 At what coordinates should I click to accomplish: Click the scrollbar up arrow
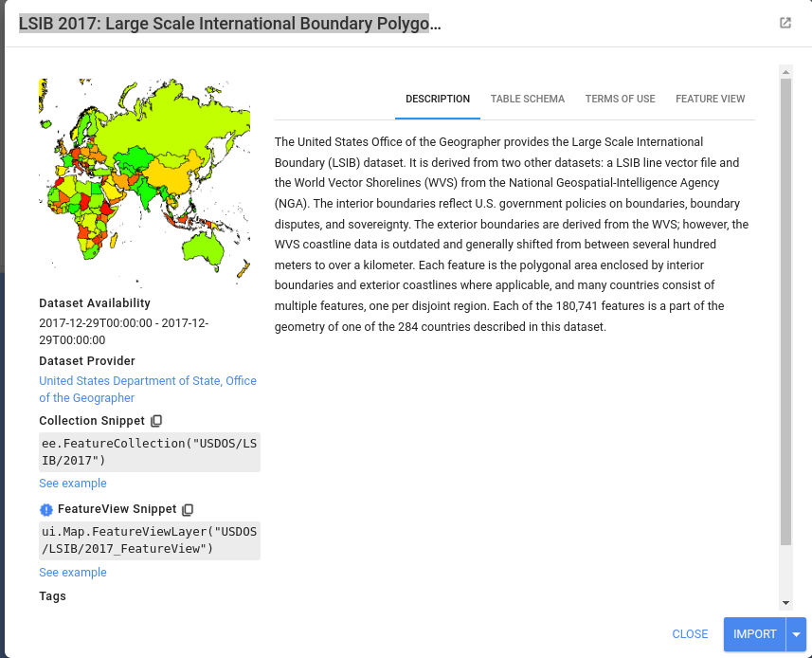785,72
